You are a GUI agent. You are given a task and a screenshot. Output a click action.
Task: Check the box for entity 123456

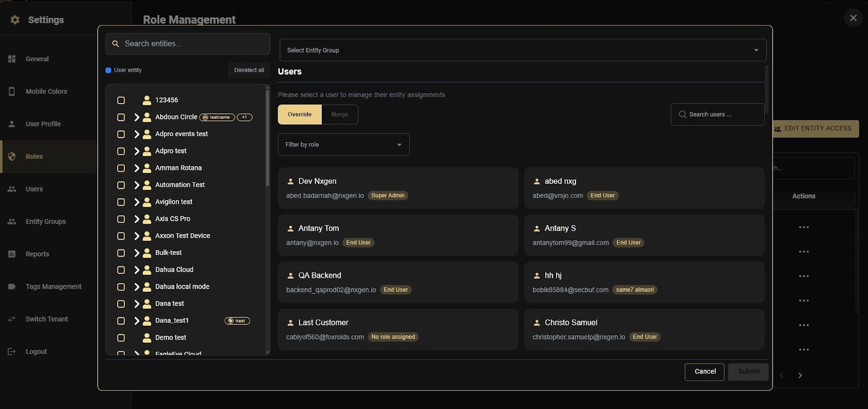(121, 100)
